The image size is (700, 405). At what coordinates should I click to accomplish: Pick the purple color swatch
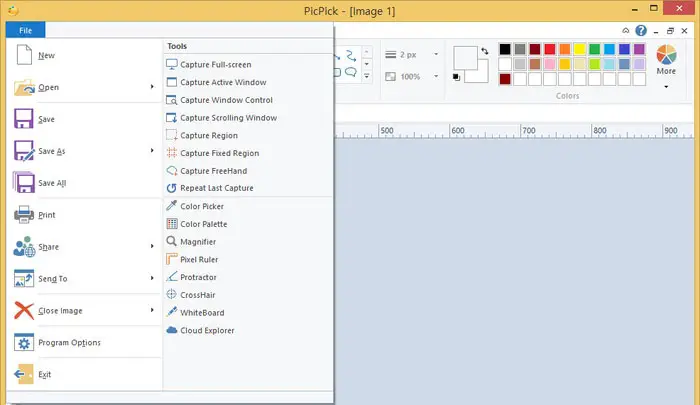639,49
